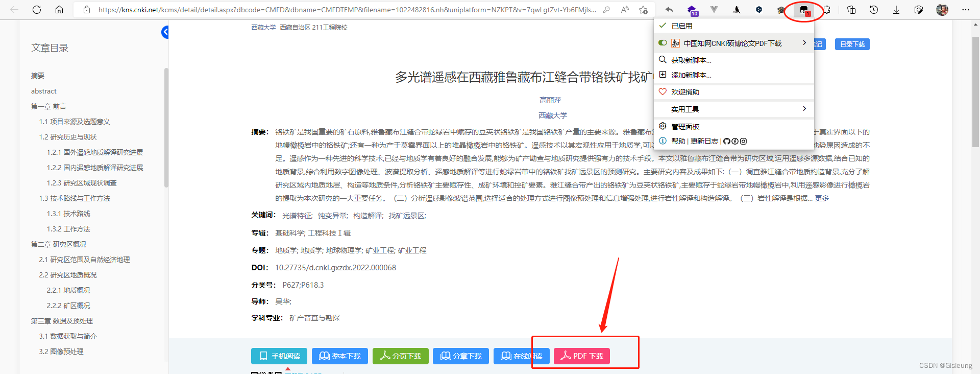Click the black bird extension icon

(x=737, y=10)
